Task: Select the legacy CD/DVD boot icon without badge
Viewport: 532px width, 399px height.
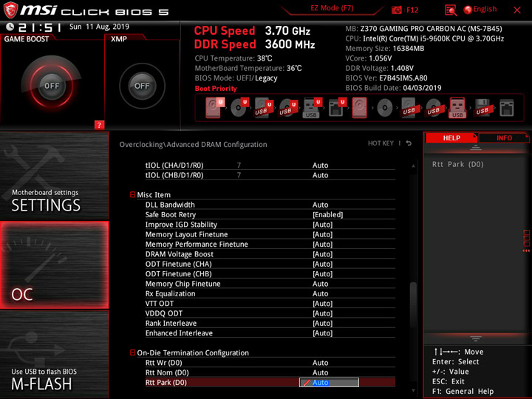Action: coord(385,108)
